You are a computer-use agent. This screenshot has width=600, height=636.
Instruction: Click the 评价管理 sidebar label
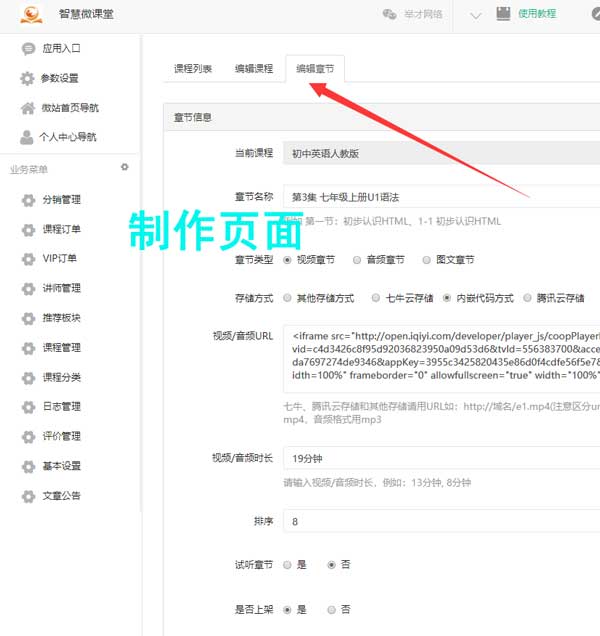[62, 436]
